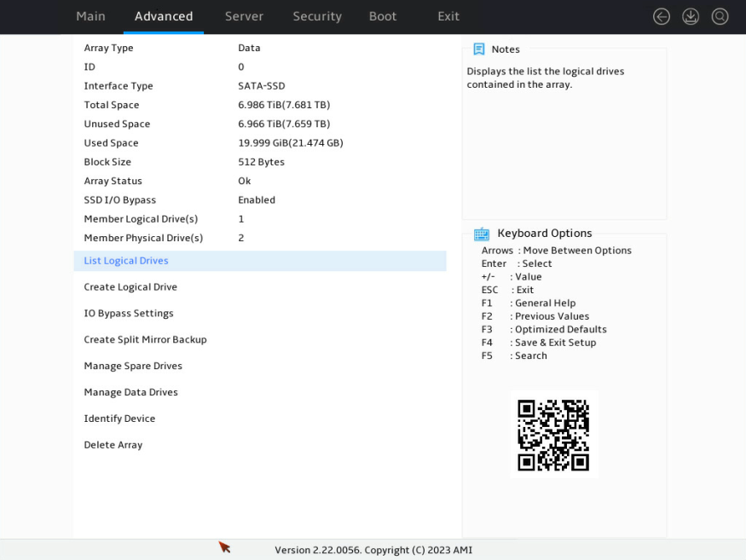Viewport: 746px width, 560px height.
Task: Select the Advanced tab
Action: click(x=164, y=16)
